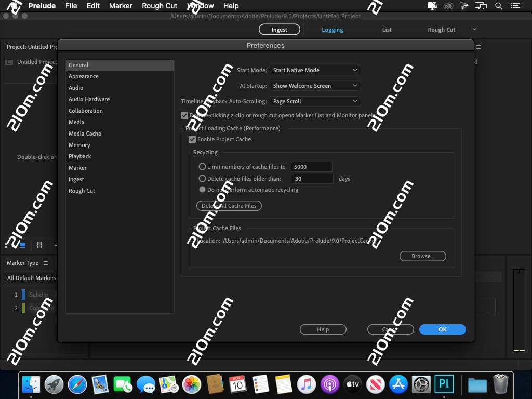The width and height of the screenshot is (532, 399).
Task: Select Playback preferences category
Action: point(120,156)
